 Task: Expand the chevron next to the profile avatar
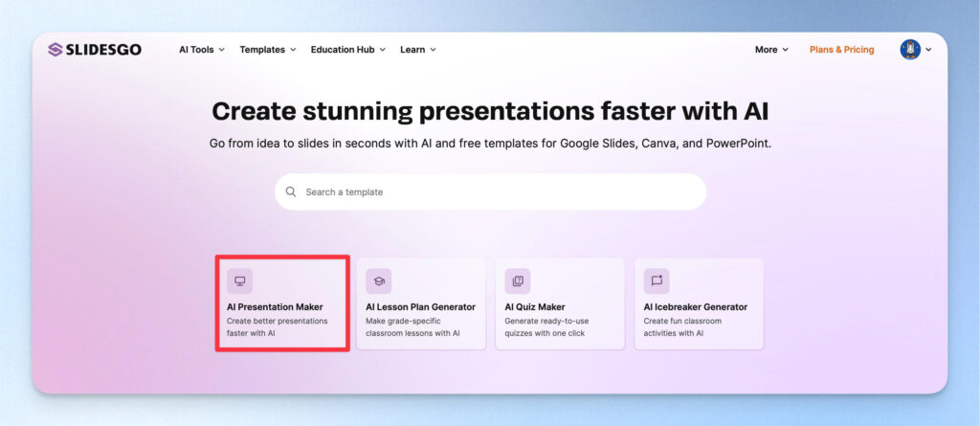click(928, 50)
